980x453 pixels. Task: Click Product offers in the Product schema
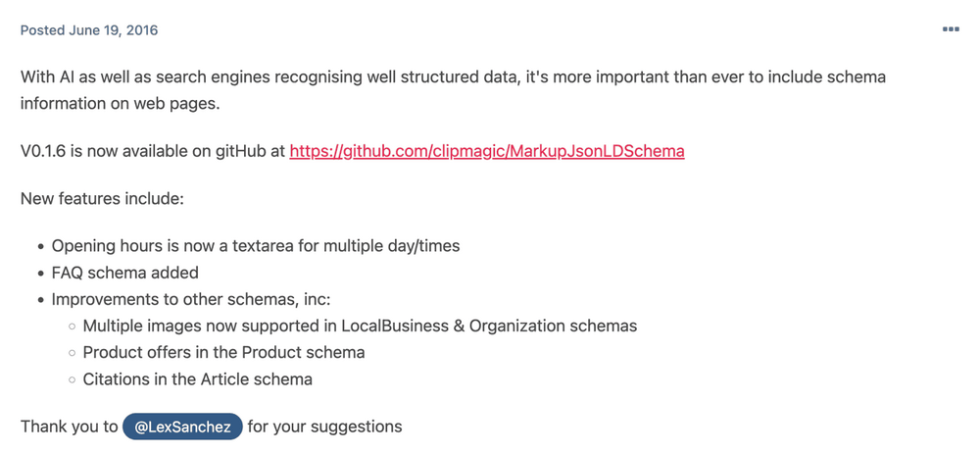(x=223, y=352)
